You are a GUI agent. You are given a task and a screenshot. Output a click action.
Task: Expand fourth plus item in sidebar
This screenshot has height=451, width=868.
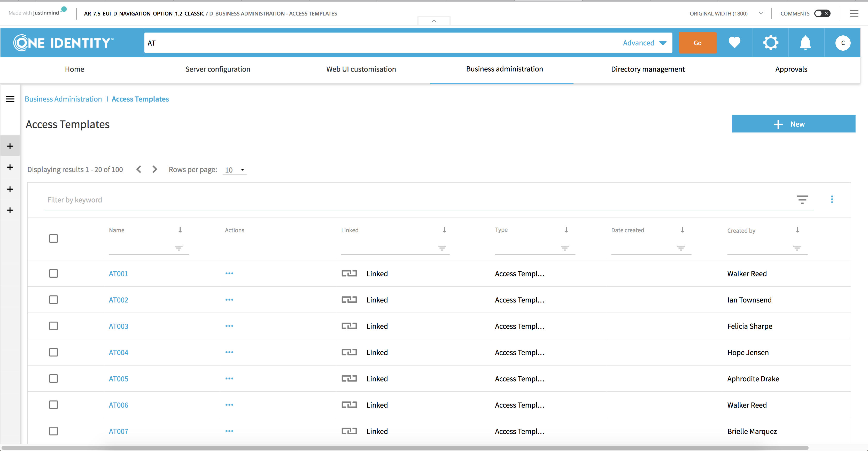[10, 210]
